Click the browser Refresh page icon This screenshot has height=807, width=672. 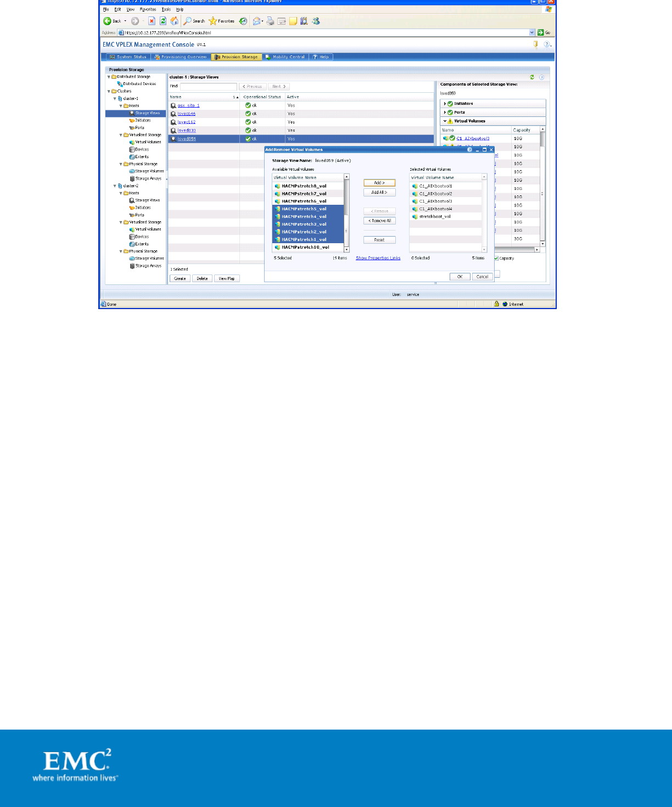(163, 21)
